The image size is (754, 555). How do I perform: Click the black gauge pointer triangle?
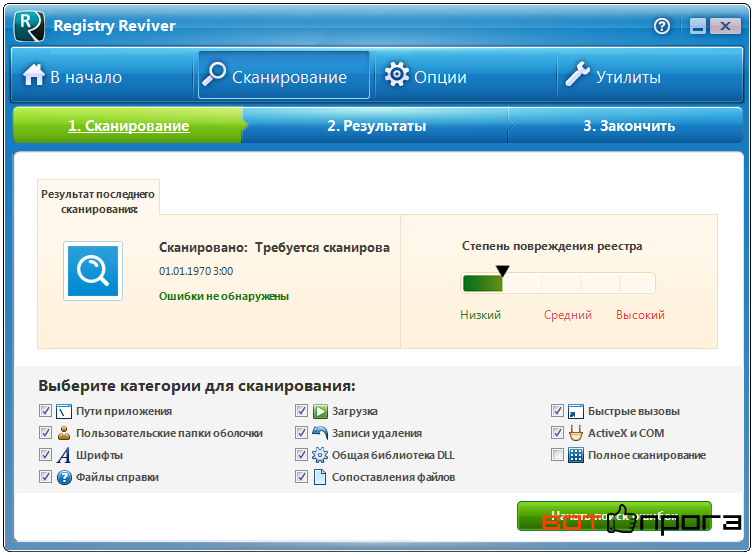[x=503, y=271]
